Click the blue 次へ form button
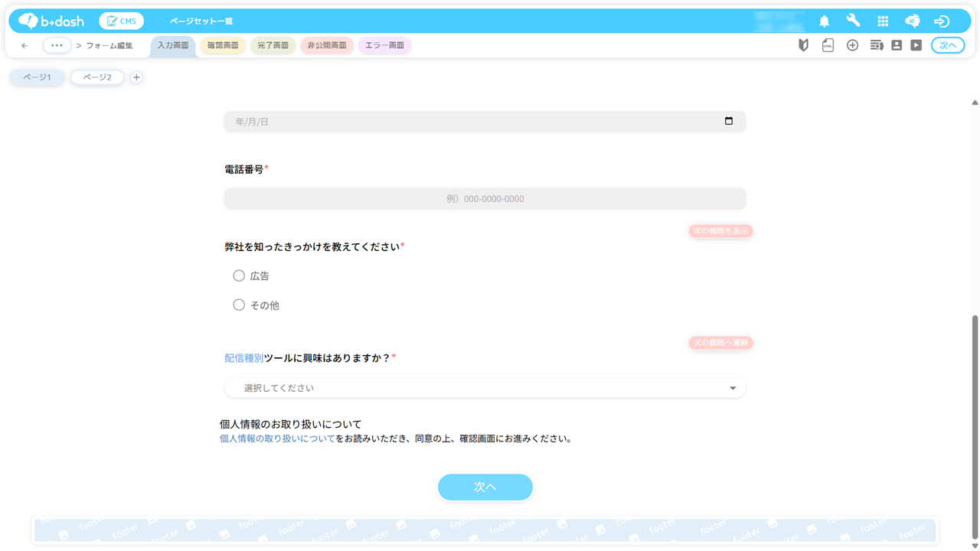 (485, 487)
